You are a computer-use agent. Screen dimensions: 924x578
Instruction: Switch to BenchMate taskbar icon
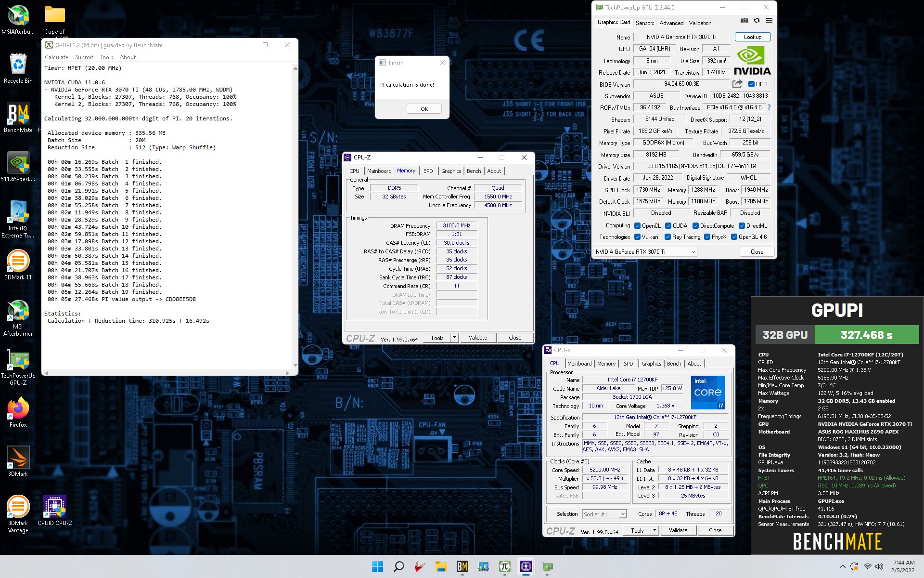point(462,566)
